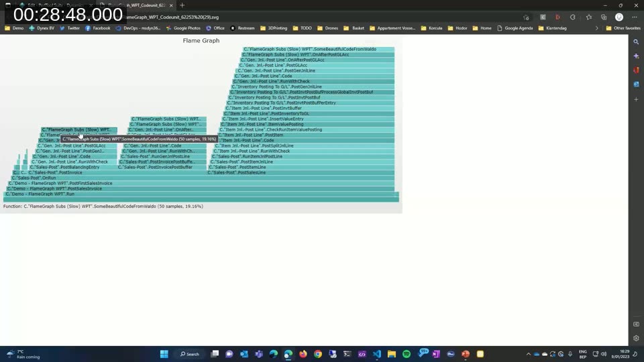
Task: Click the "Sales-Post".RunGenJnlPostLine frame
Action: pyautogui.click(x=163, y=157)
